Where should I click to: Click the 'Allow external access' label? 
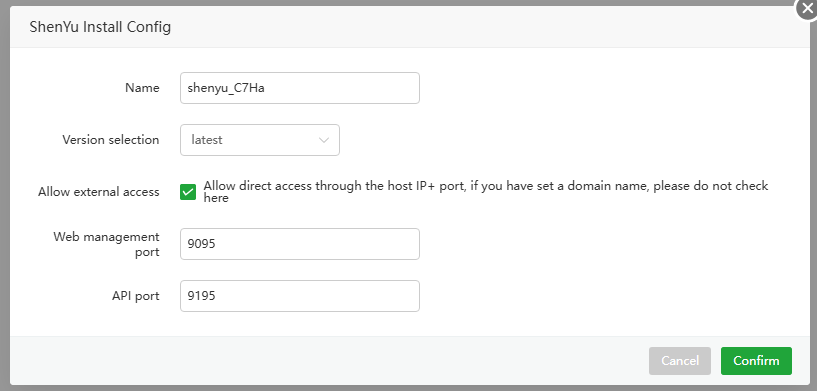click(x=98, y=192)
